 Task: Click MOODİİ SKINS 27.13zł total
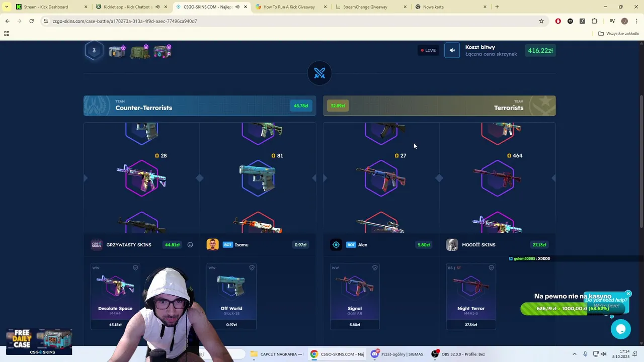[x=539, y=245]
